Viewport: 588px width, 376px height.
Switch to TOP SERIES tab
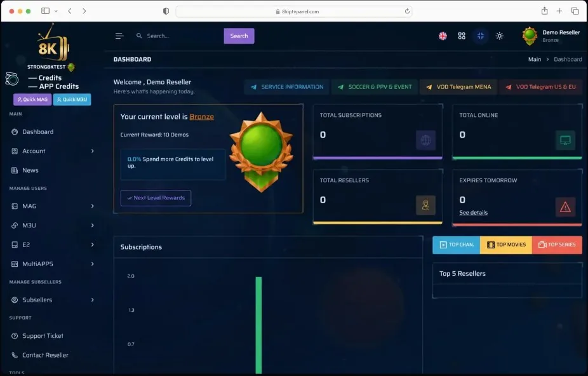coord(557,245)
